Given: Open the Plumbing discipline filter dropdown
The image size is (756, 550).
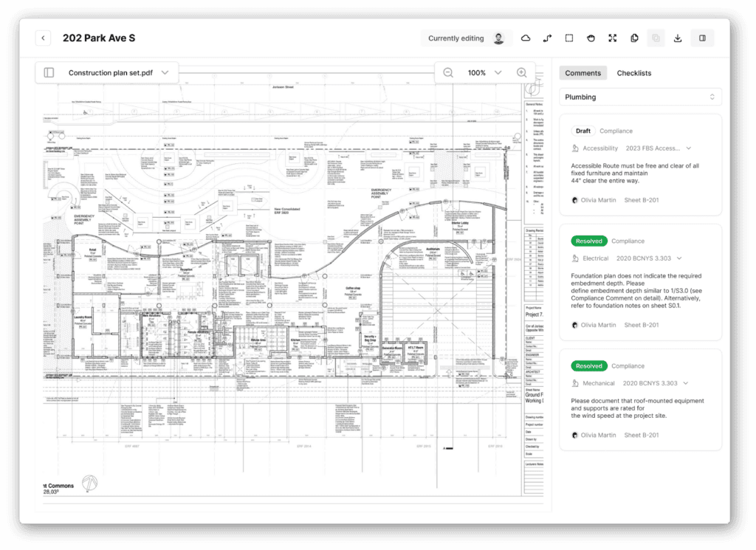Looking at the screenshot, I should [x=640, y=97].
